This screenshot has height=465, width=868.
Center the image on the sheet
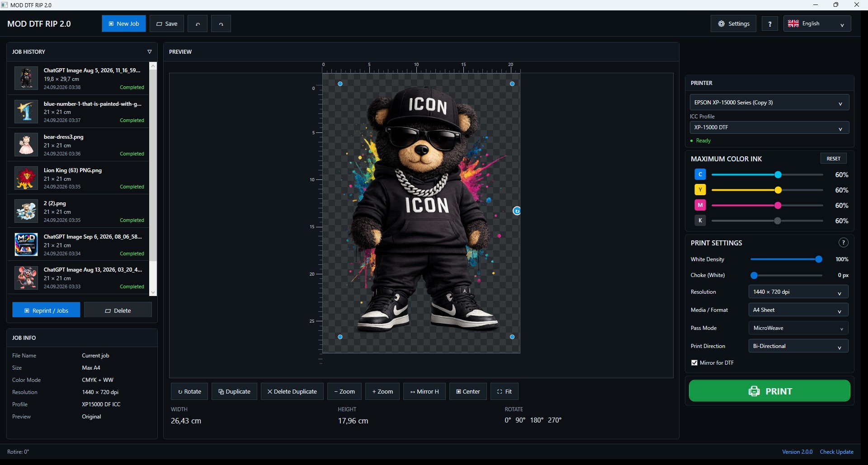[x=468, y=391]
